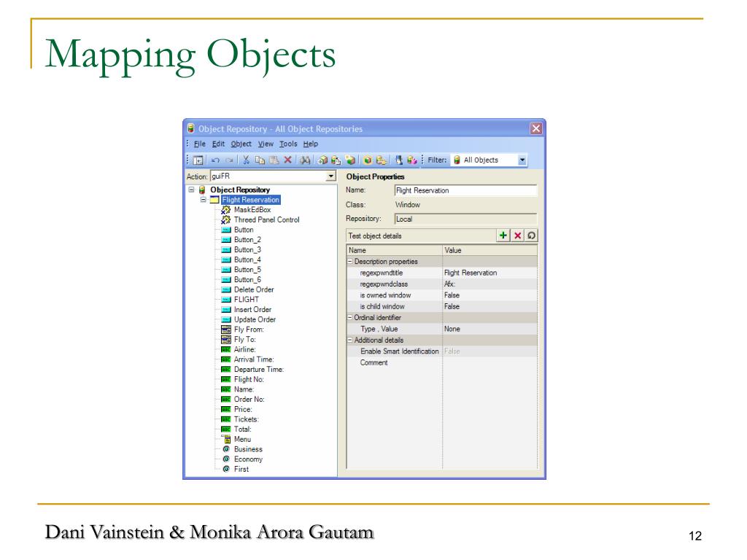This screenshot has height=560, width=747.
Task: Select the First radio button object
Action: tap(241, 470)
